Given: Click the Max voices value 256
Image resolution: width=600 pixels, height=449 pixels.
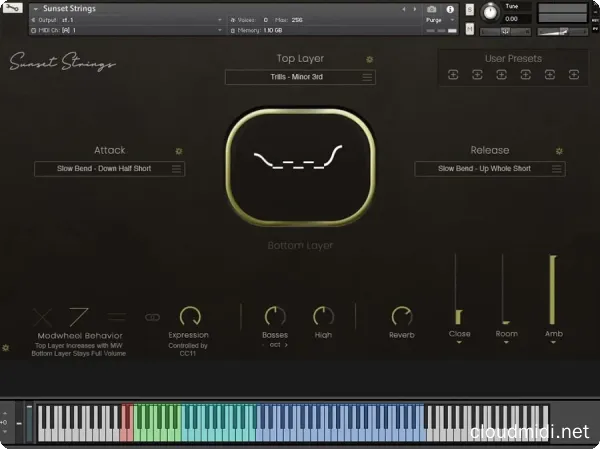Looking at the screenshot, I should coord(297,20).
